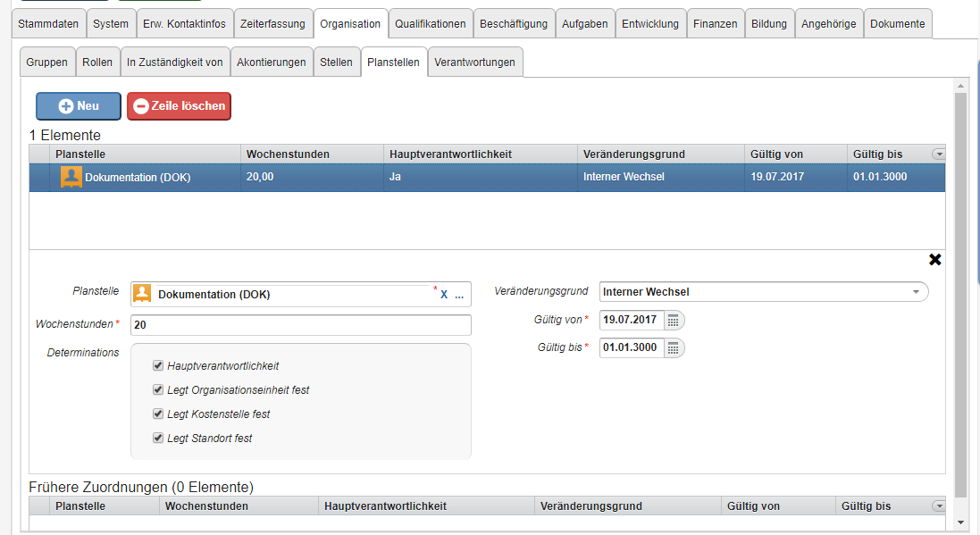Click the orange person icon in Planstelle field
The image size is (980, 535).
(x=142, y=294)
